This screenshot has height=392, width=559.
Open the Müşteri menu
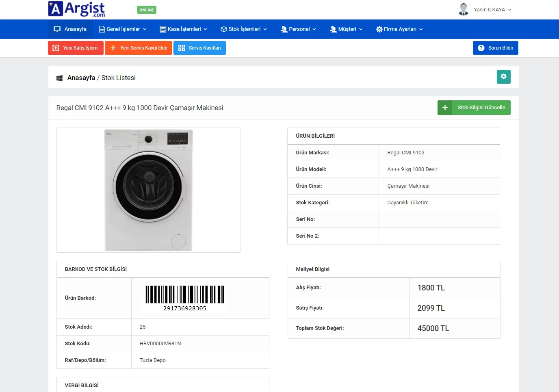point(347,29)
